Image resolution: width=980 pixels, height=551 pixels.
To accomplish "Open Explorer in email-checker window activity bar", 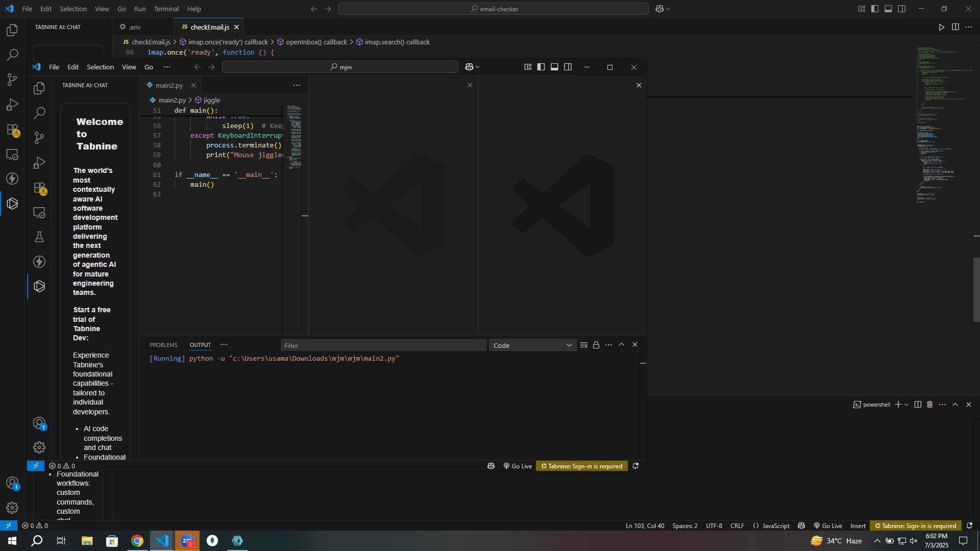I will (12, 30).
